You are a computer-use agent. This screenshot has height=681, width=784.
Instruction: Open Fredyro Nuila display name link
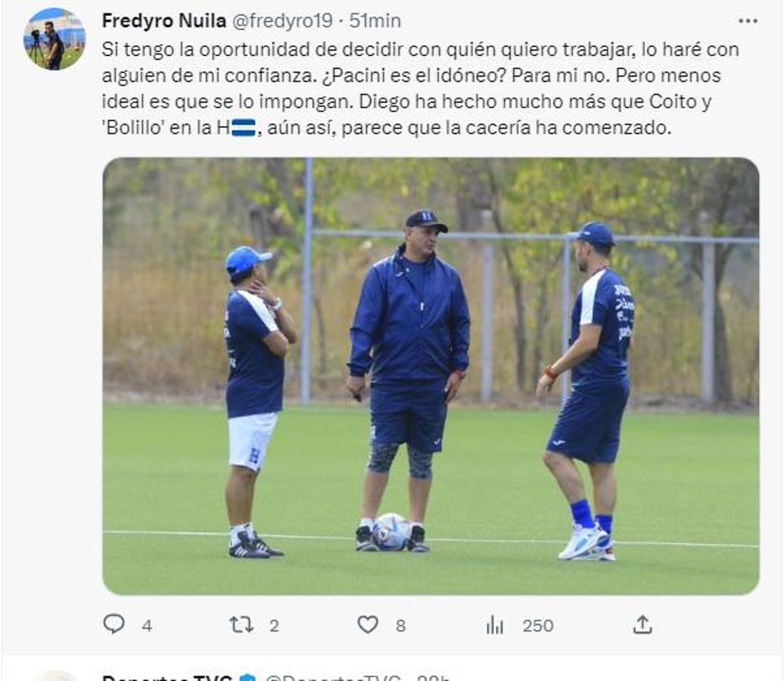163,20
